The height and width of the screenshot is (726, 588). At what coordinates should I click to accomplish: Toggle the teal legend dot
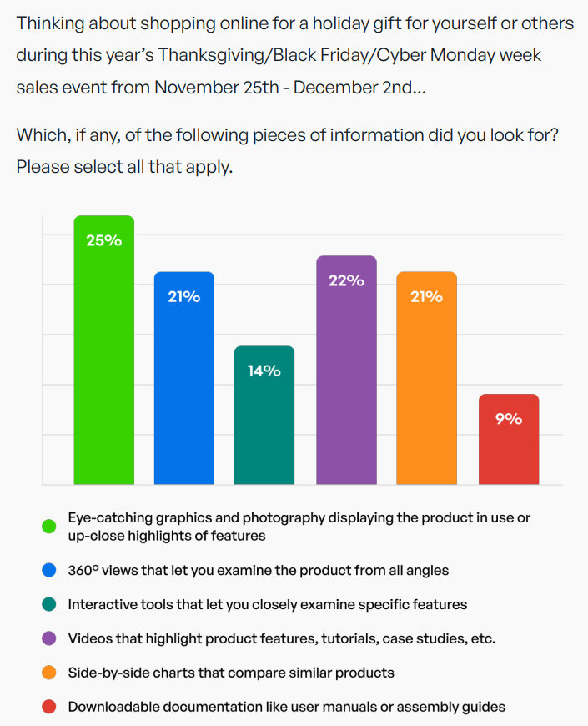(x=49, y=604)
